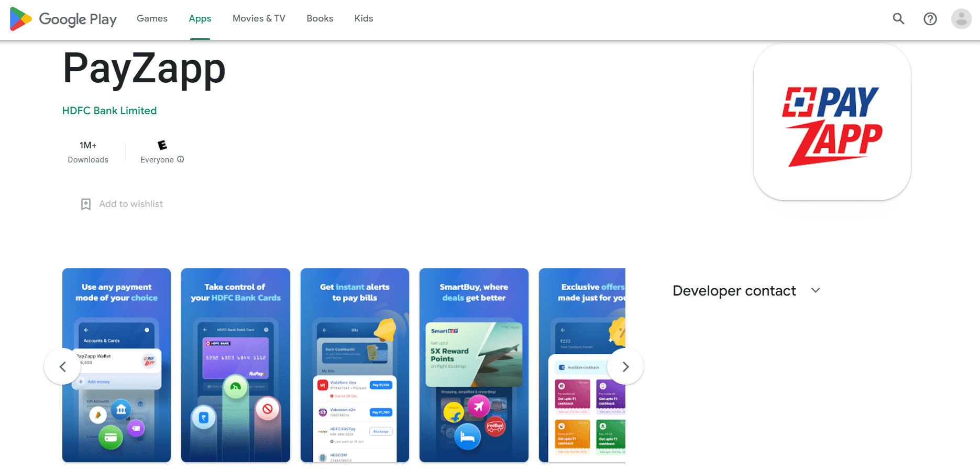
Task: Open the Games tab
Action: pyautogui.click(x=152, y=19)
